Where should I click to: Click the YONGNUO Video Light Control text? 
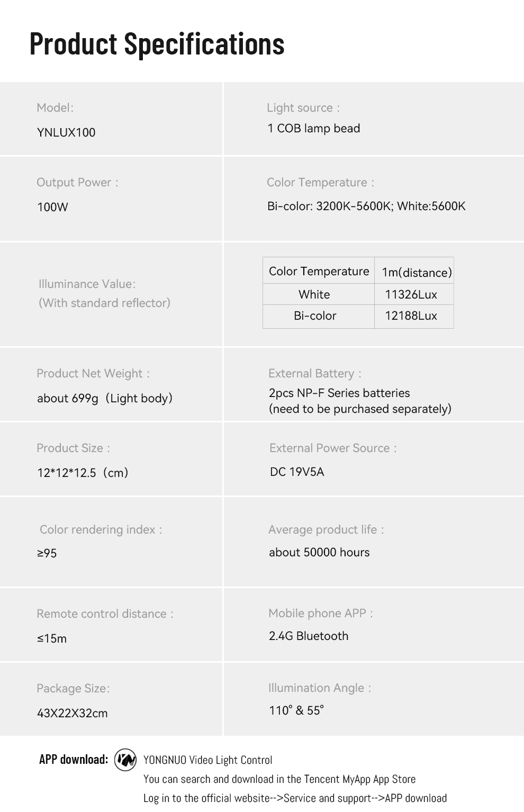pyautogui.click(x=207, y=760)
